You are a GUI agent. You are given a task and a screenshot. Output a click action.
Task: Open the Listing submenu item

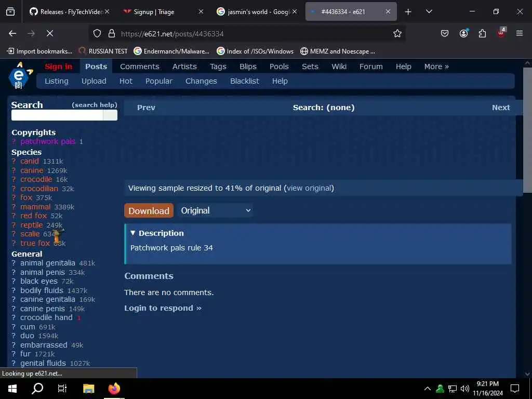coord(56,81)
